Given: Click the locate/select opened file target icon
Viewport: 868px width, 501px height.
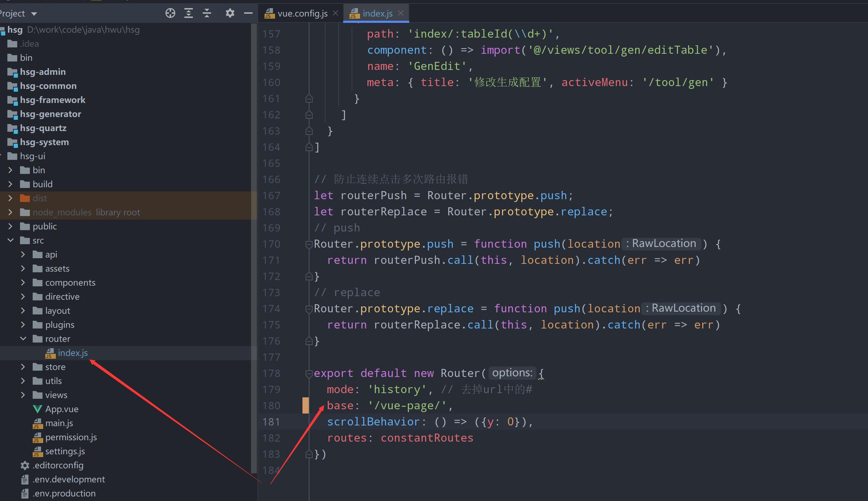Looking at the screenshot, I should [x=170, y=13].
